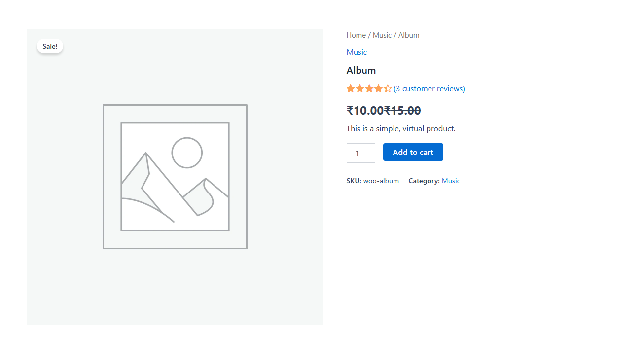Screen dimensions: 644x347
Task: Click inside the quantity input field
Action: [360, 153]
